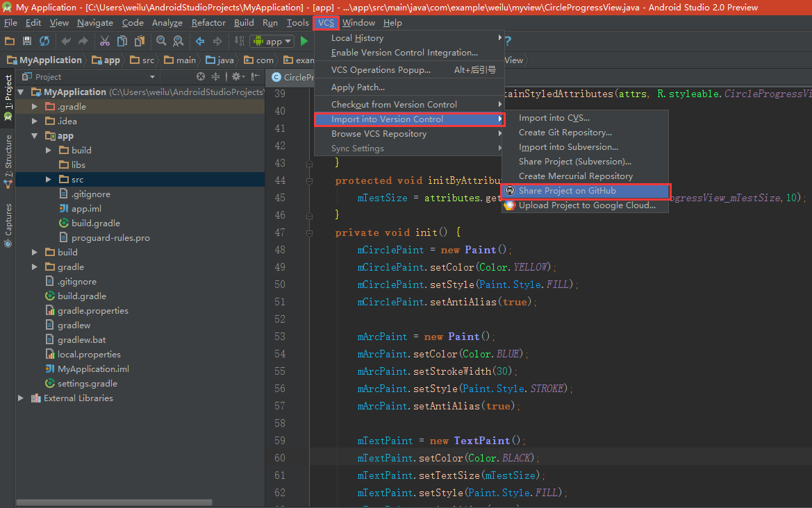Click MyApplication breadcrumb
Image resolution: width=812 pixels, height=508 pixels.
pos(44,60)
